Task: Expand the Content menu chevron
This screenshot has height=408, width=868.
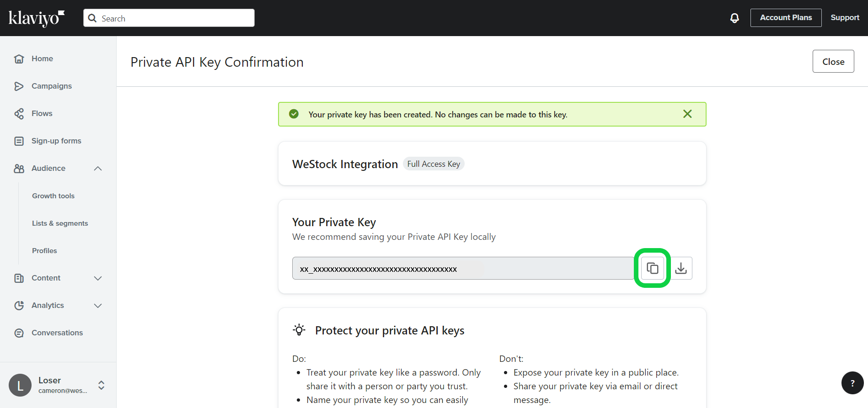Action: click(x=98, y=278)
